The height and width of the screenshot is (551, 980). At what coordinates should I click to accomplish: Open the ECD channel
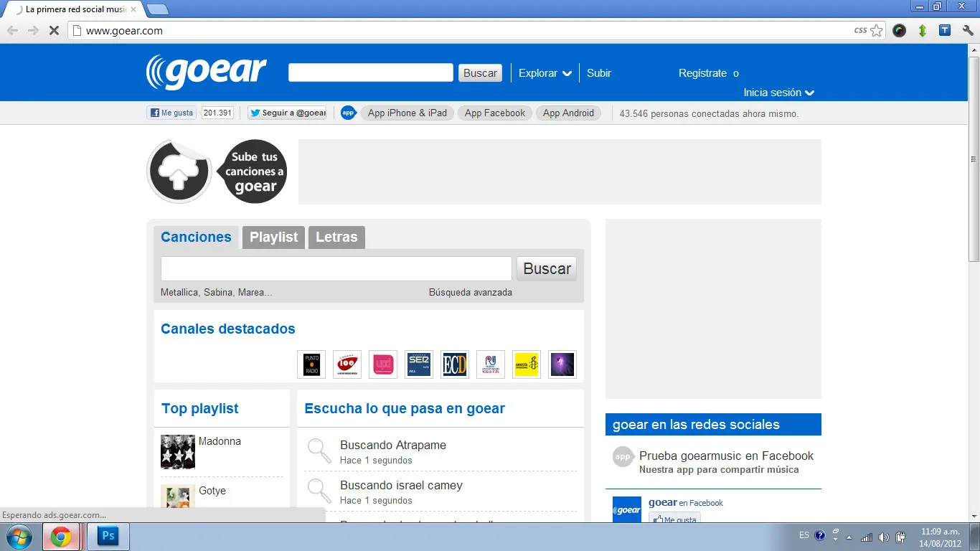(x=455, y=364)
